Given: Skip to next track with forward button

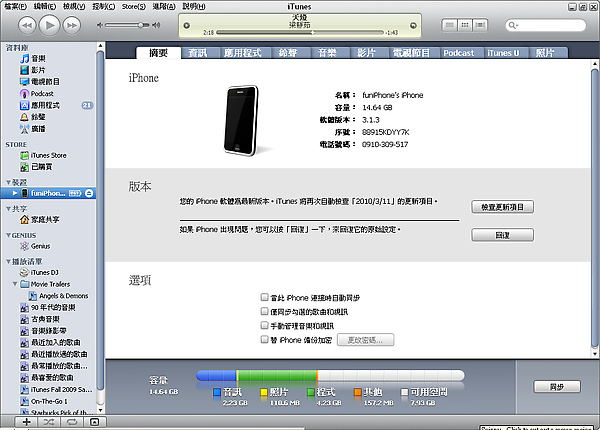Looking at the screenshot, I should [x=72, y=25].
